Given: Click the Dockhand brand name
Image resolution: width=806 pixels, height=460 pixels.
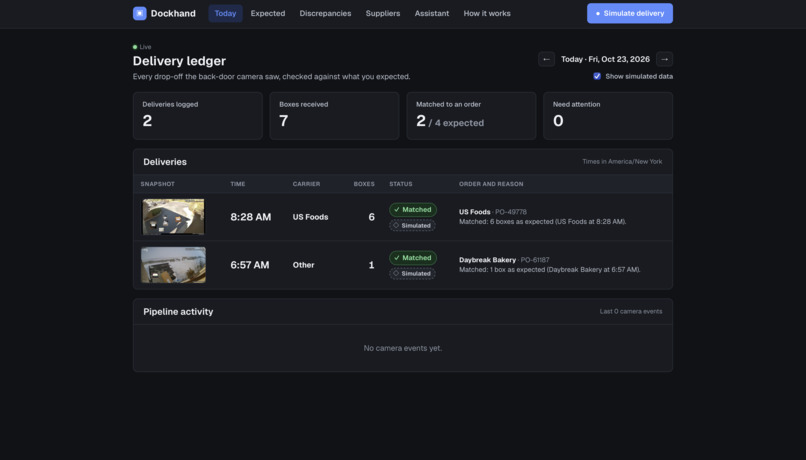Looking at the screenshot, I should tap(173, 13).
